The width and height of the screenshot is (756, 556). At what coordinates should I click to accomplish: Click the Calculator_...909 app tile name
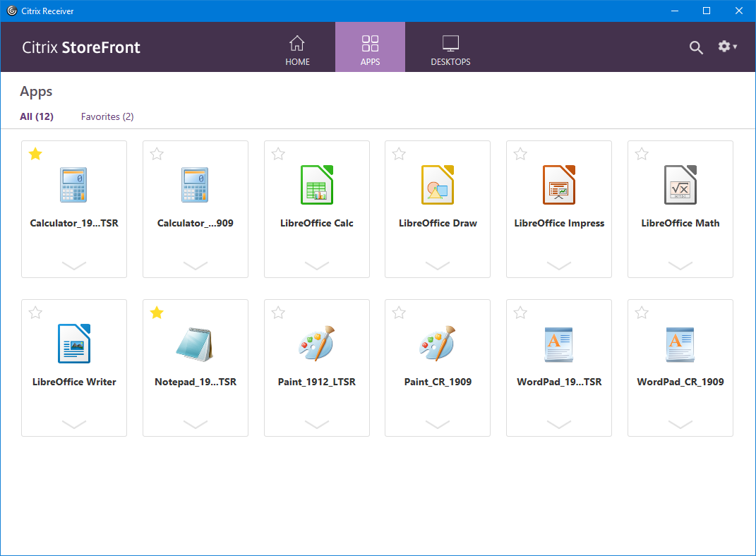point(196,223)
